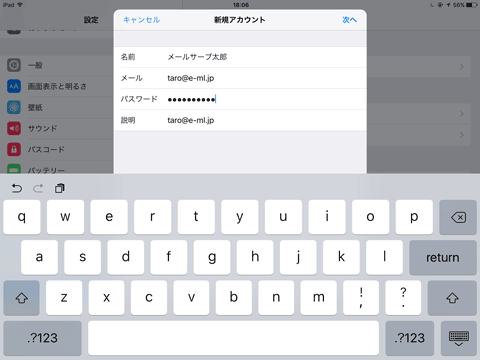This screenshot has width=480, height=360.
Task: Tap the h key
Action: tap(255, 257)
